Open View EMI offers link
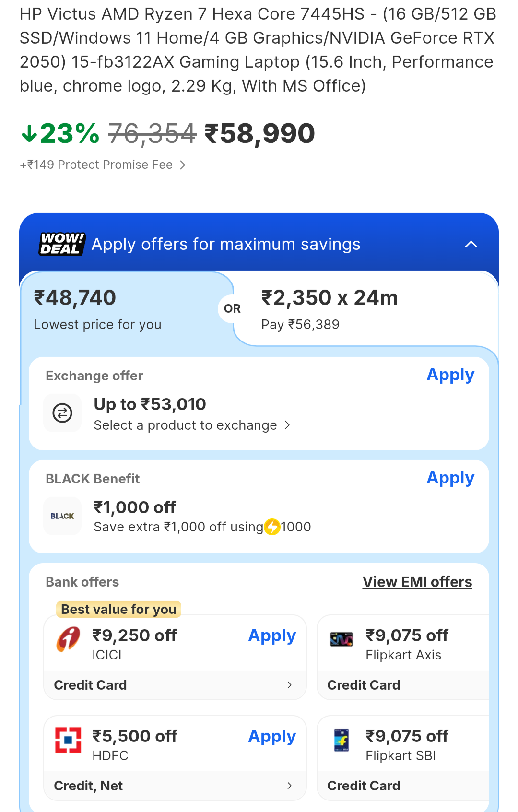Screen dimensions: 518x812 pyautogui.click(x=417, y=582)
